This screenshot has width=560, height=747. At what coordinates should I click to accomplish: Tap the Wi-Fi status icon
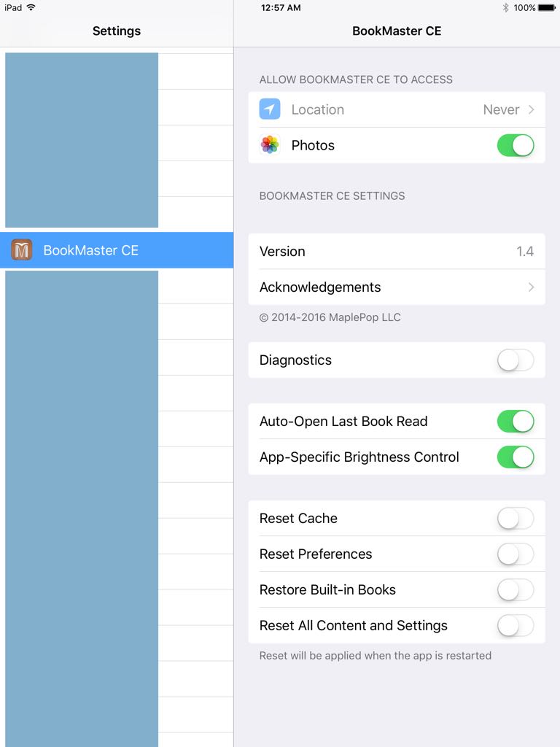click(31, 7)
